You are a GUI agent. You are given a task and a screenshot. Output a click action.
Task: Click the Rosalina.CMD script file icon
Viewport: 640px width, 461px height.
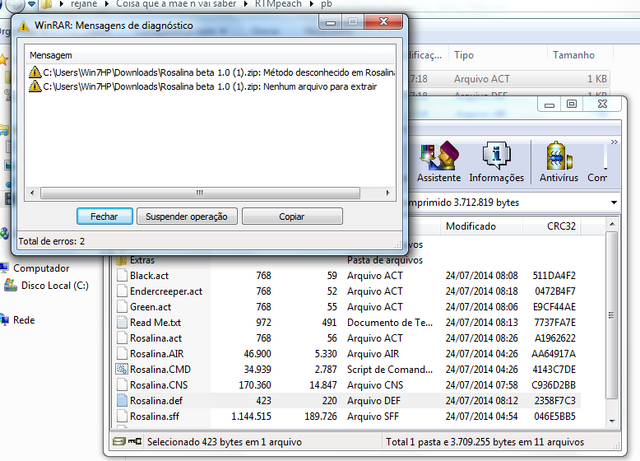pyautogui.click(x=122, y=369)
